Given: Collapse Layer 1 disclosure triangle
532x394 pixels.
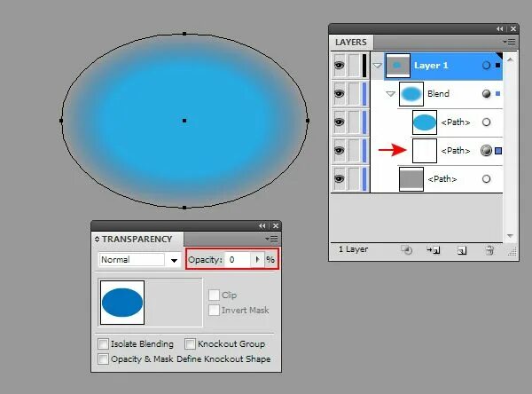Looking at the screenshot, I should (378, 65).
